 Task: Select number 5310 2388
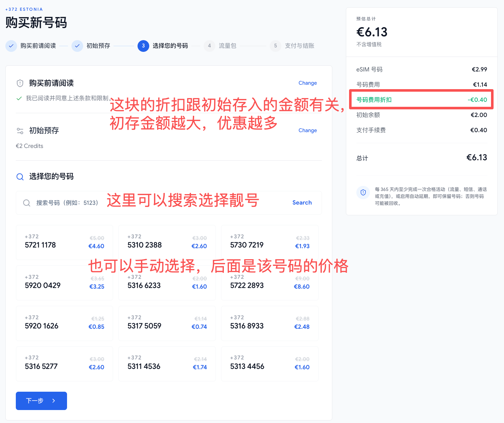pos(167,242)
